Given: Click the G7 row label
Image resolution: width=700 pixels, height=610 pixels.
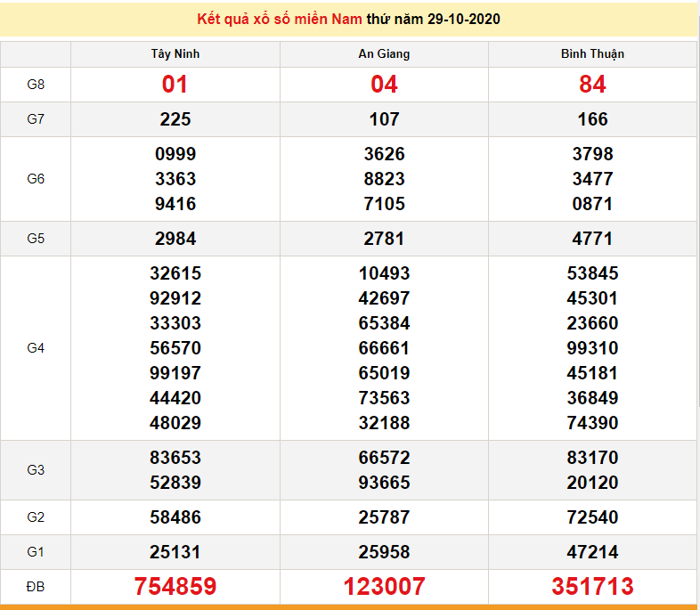Looking at the screenshot, I should coord(36,119).
